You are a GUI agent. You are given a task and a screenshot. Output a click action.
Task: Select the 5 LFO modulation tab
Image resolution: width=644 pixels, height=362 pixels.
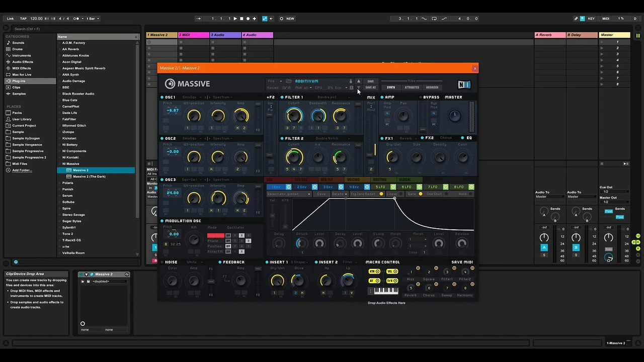[x=380, y=187]
